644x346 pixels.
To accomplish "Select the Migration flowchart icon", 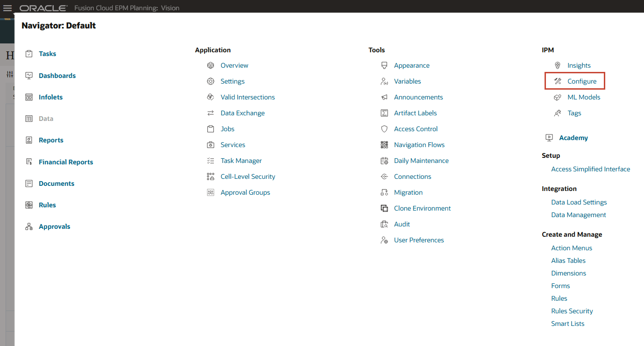I will 384,192.
